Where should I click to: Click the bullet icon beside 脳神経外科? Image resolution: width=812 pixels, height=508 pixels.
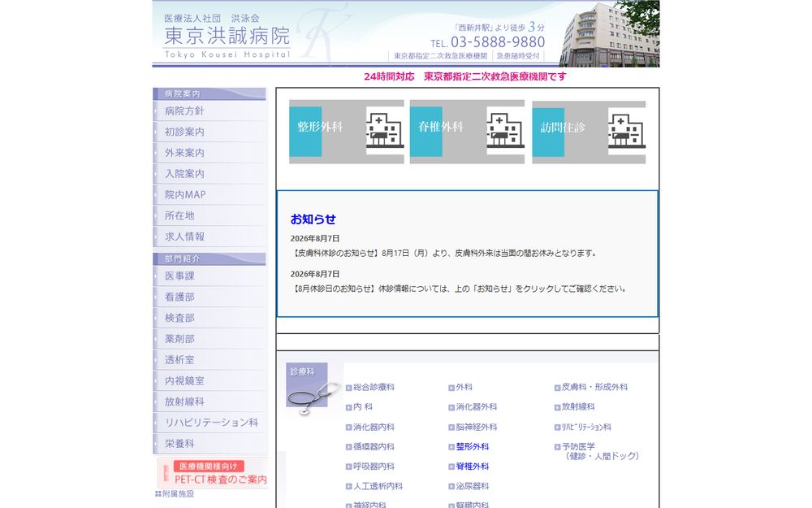tap(451, 428)
